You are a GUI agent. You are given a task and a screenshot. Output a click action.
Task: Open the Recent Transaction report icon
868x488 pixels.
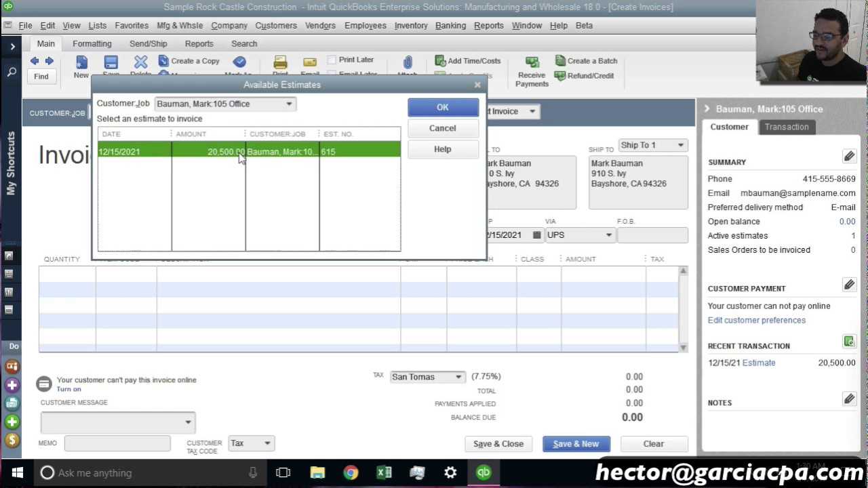coord(849,342)
